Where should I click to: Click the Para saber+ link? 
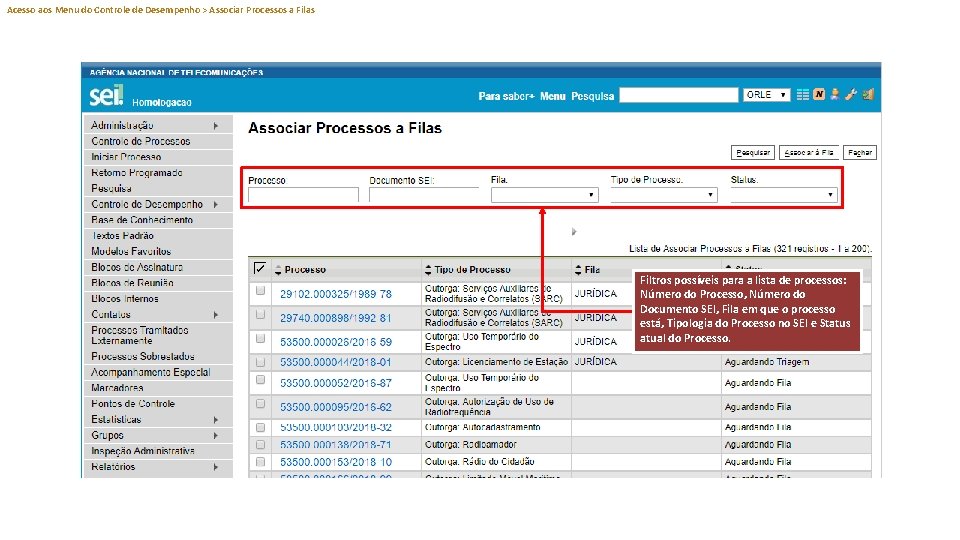pyautogui.click(x=506, y=96)
